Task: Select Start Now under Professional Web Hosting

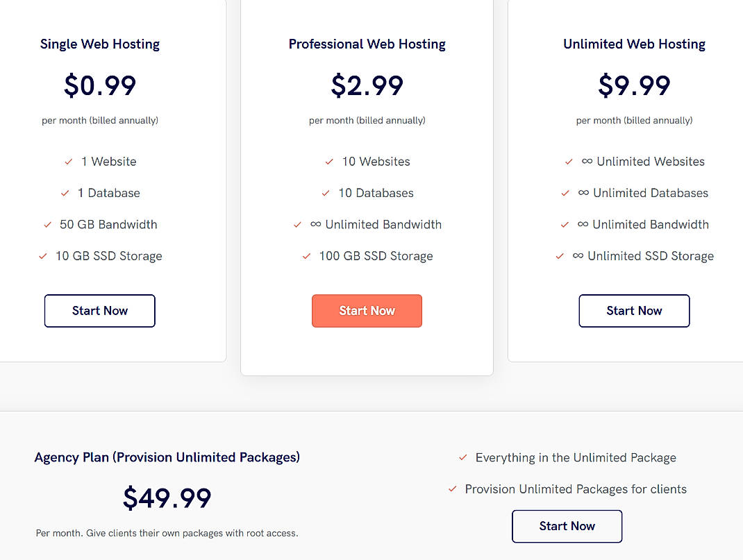Action: (x=367, y=310)
